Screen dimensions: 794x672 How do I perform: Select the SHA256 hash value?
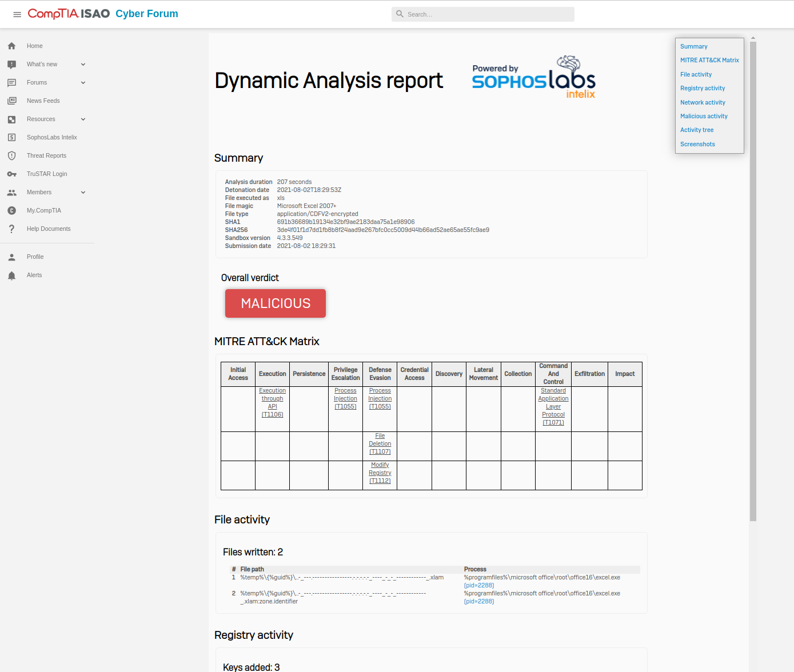point(383,230)
